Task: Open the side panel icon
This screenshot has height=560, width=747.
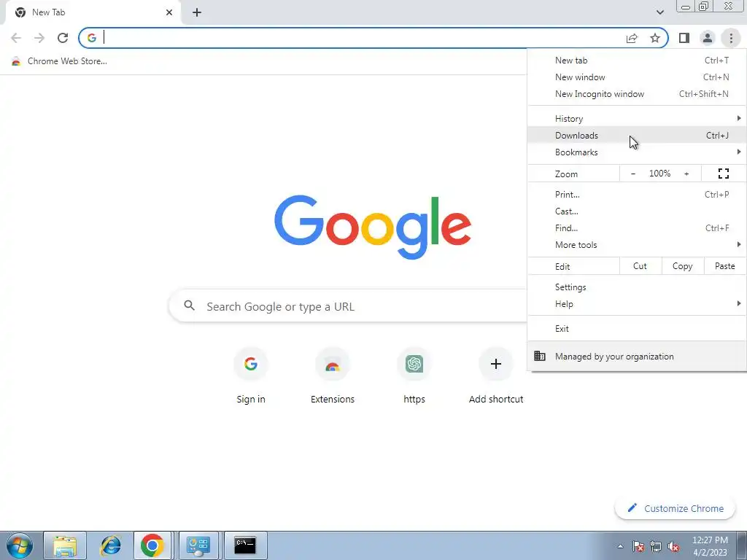Action: click(x=684, y=38)
